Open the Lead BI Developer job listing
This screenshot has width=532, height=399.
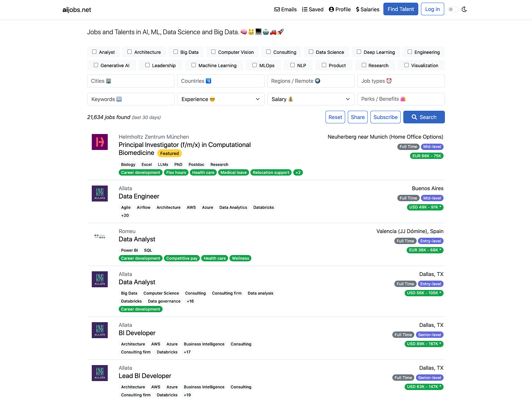[145, 376]
